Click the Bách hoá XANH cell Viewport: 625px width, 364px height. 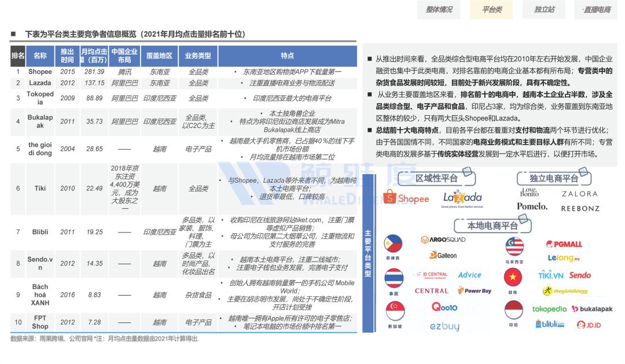40,295
